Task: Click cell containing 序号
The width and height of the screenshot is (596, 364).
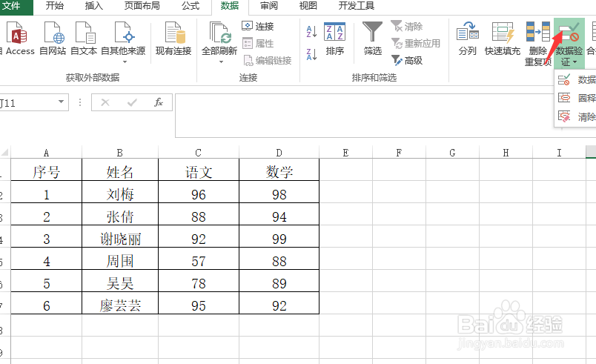Action: (46, 170)
